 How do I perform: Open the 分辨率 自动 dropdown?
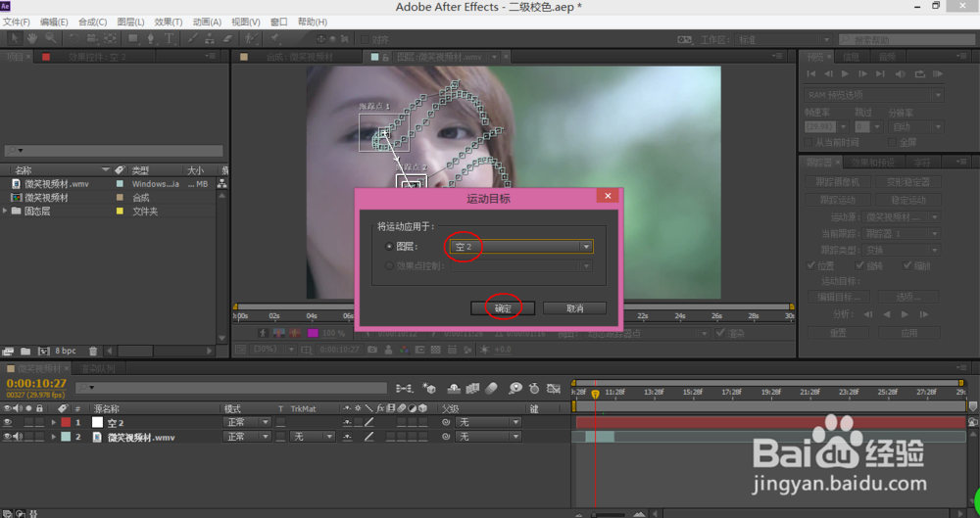pyautogui.click(x=915, y=127)
